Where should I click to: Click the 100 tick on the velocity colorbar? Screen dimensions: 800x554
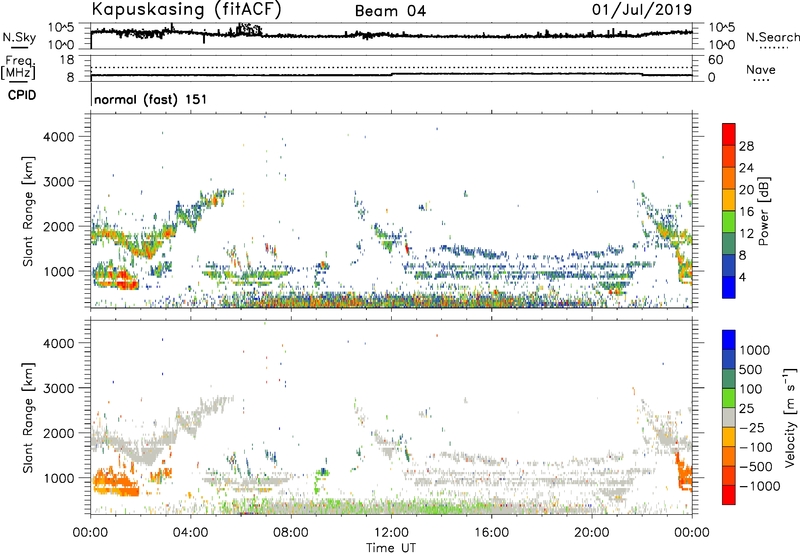click(751, 389)
